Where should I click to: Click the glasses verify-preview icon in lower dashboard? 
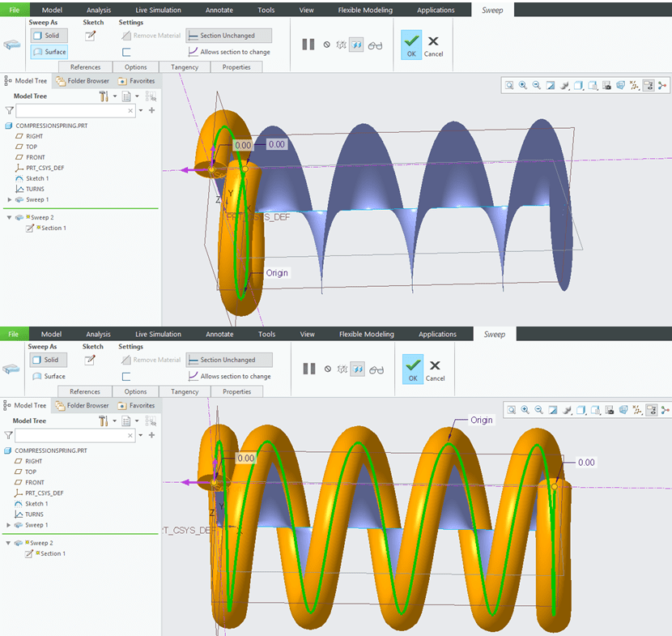point(375,369)
